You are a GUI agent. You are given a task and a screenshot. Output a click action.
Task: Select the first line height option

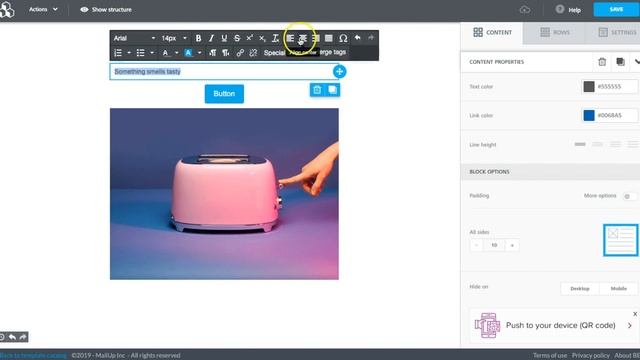(x=580, y=144)
